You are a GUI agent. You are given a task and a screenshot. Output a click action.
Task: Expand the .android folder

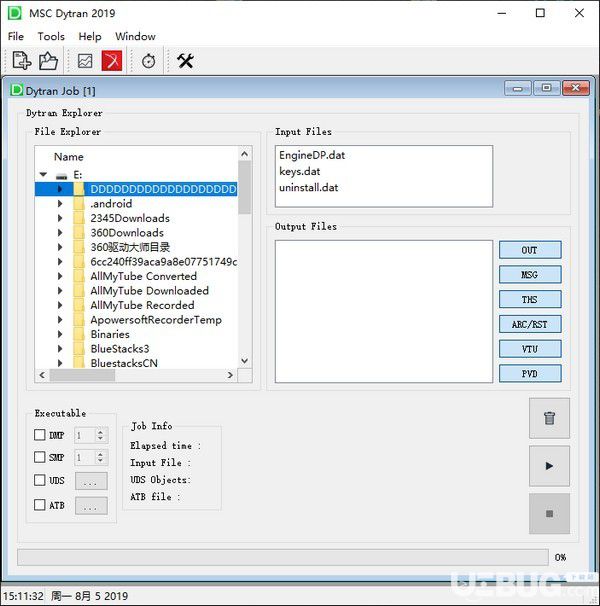(x=60, y=204)
